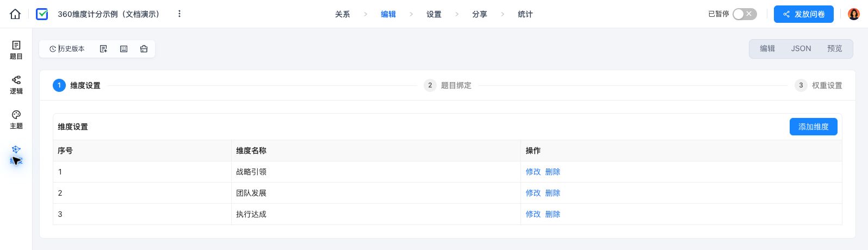
Task: Click the 团队发展 dimension name cell
Action: (376, 193)
